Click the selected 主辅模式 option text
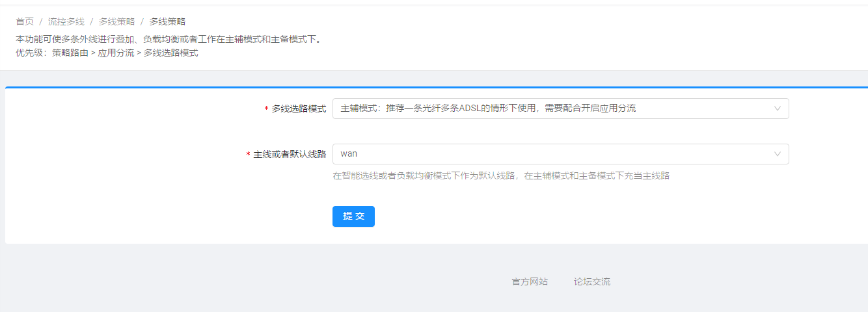This screenshot has height=312, width=868. pyautogui.click(x=488, y=109)
